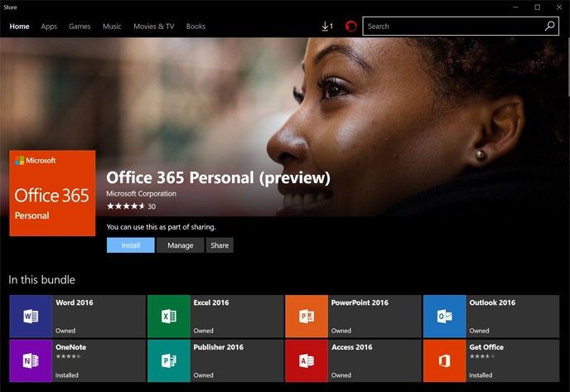
Task: Open the Publisher 2016 app icon
Action: click(x=168, y=361)
